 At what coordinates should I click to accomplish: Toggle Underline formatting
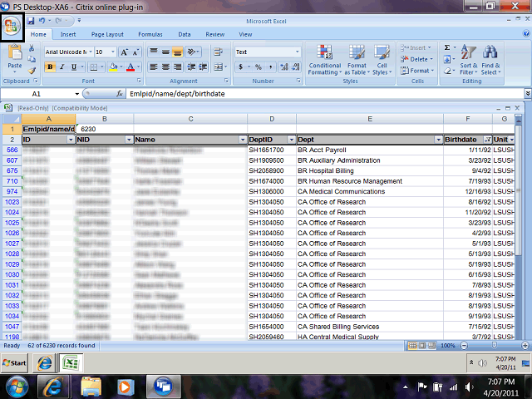pyautogui.click(x=73, y=67)
